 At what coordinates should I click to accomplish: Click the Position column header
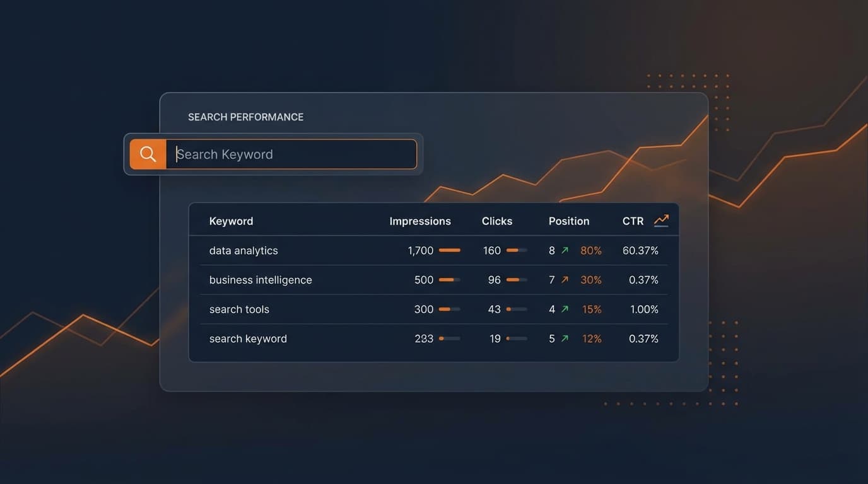568,221
